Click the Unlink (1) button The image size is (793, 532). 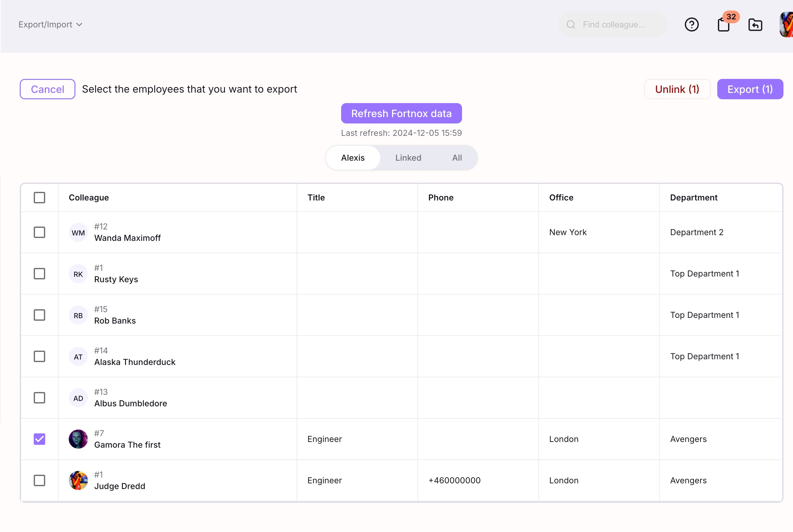tap(677, 89)
